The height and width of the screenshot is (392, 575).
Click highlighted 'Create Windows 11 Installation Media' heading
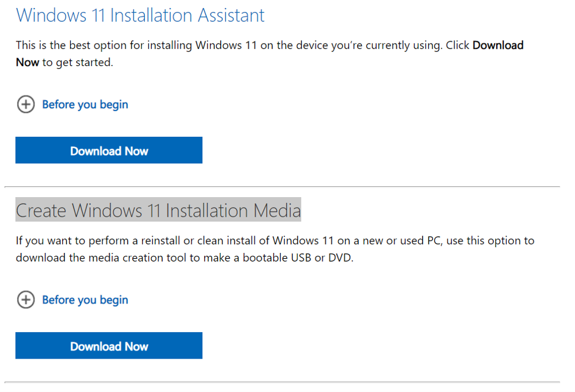point(158,211)
